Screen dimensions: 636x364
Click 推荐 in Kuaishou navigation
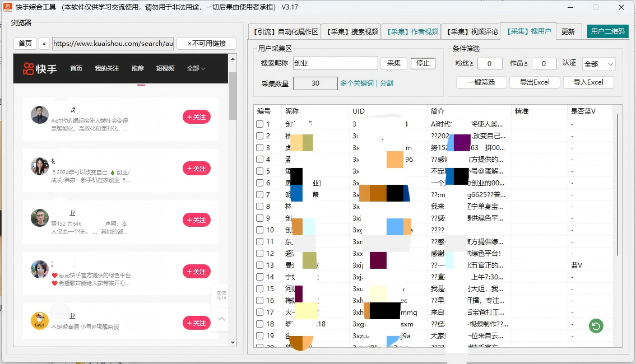pyautogui.click(x=137, y=68)
